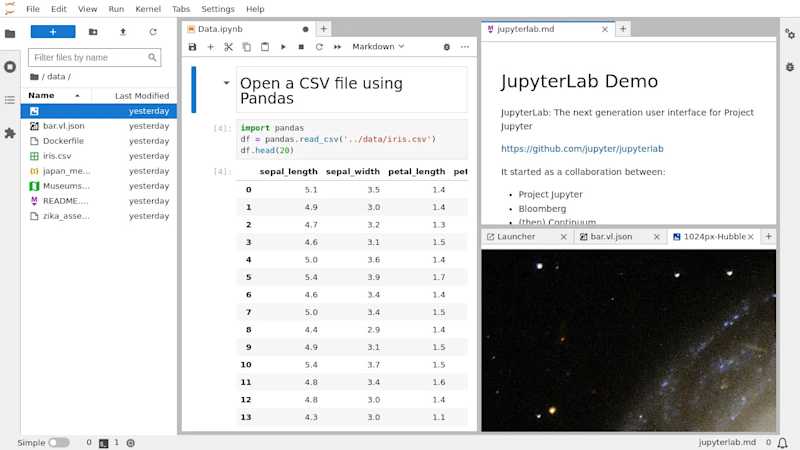800x450 pixels.
Task: Open the debugger right sidebar bug icon
Action: click(790, 67)
